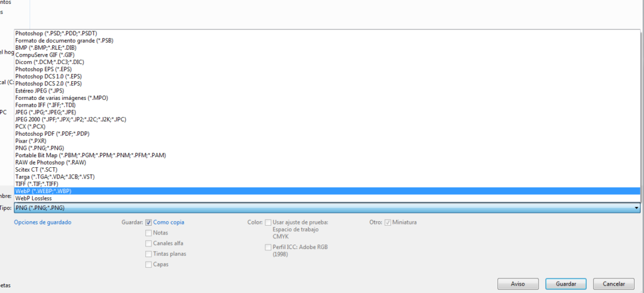This screenshot has width=644, height=293.
Task: Toggle the Canales alfa checkbox
Action: (148, 243)
